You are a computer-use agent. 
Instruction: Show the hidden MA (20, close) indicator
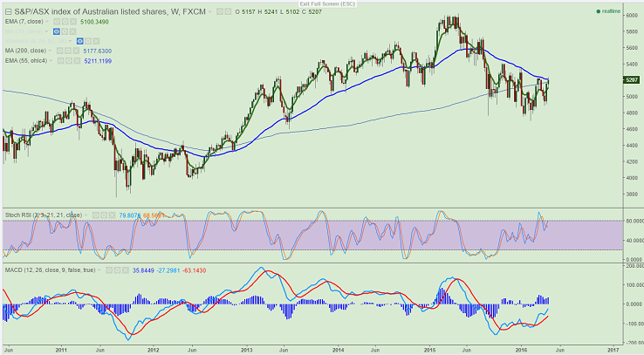[56, 31]
